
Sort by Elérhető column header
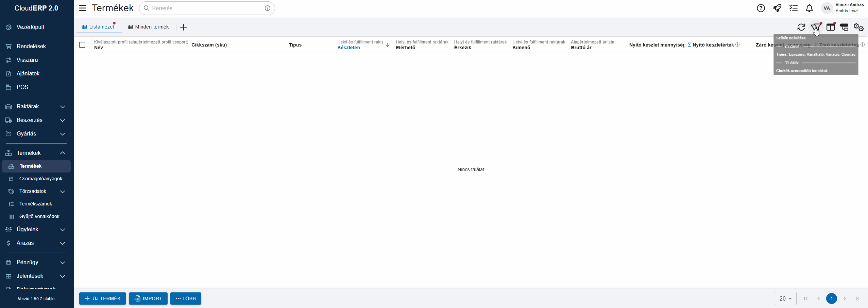click(x=406, y=48)
